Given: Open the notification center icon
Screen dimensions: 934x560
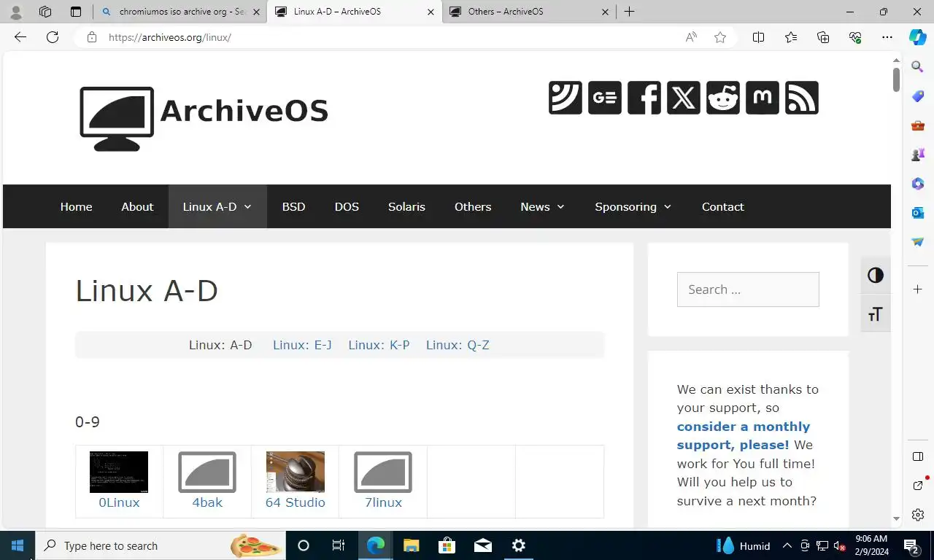Looking at the screenshot, I should point(911,545).
